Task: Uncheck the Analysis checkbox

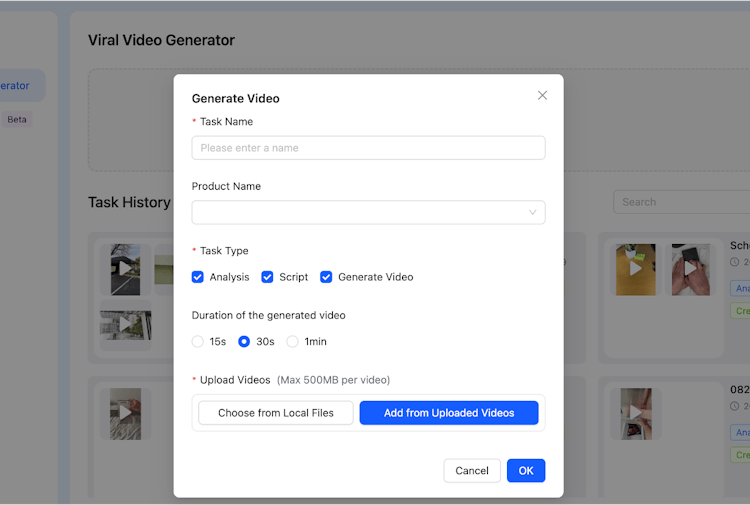Action: 198,277
